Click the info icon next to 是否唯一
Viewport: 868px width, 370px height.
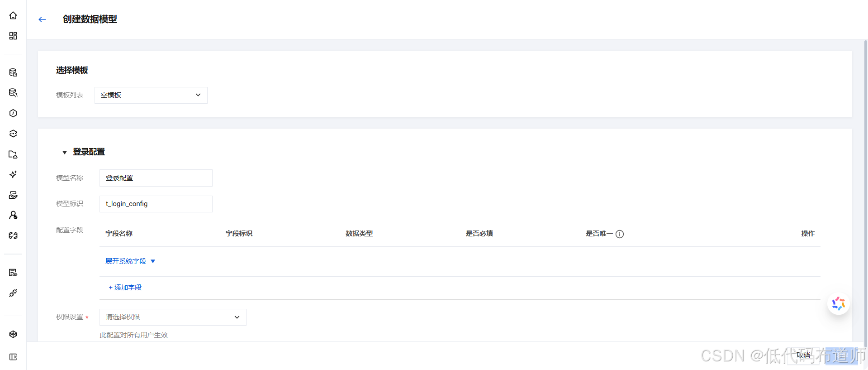pos(620,234)
